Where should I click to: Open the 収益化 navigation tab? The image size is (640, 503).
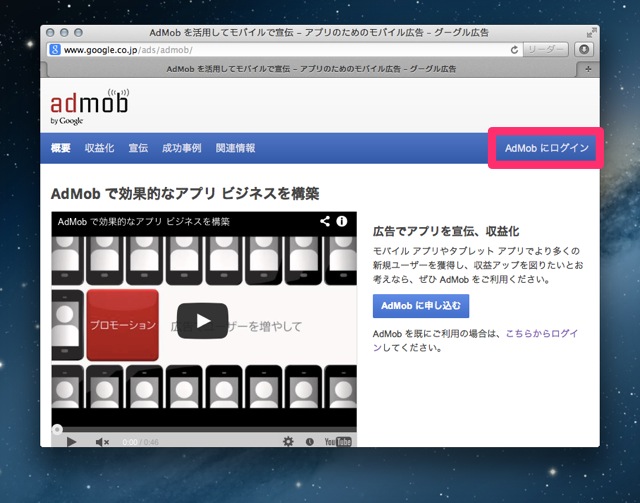(99, 148)
